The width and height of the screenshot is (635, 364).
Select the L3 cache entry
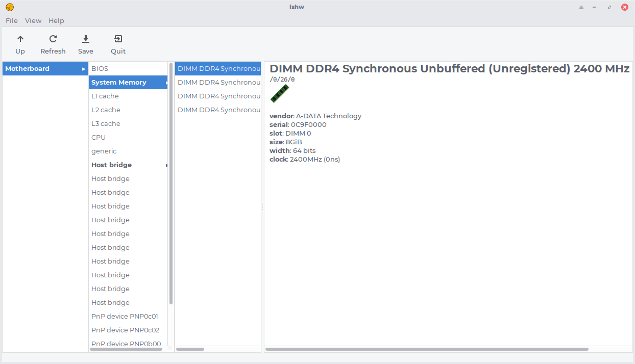tap(128, 123)
